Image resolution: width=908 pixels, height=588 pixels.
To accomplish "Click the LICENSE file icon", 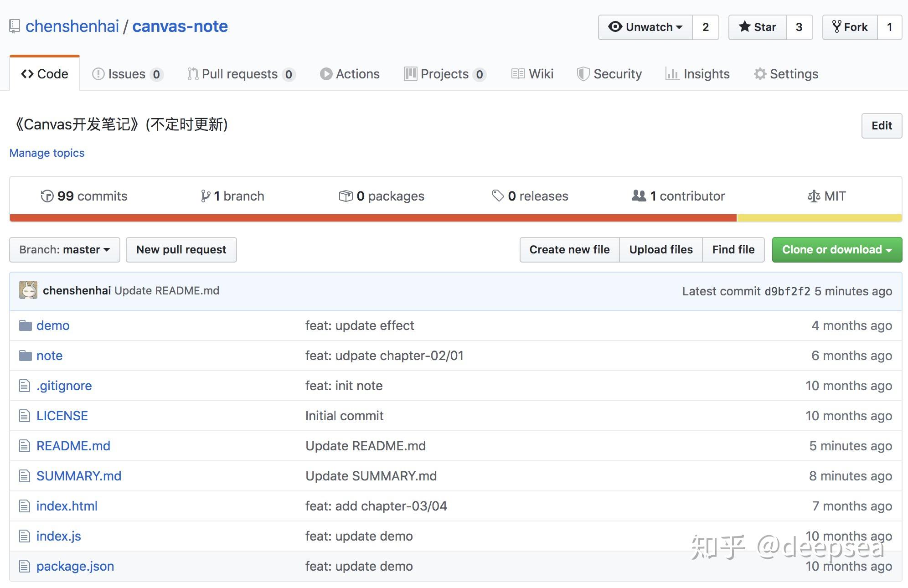I will (25, 416).
